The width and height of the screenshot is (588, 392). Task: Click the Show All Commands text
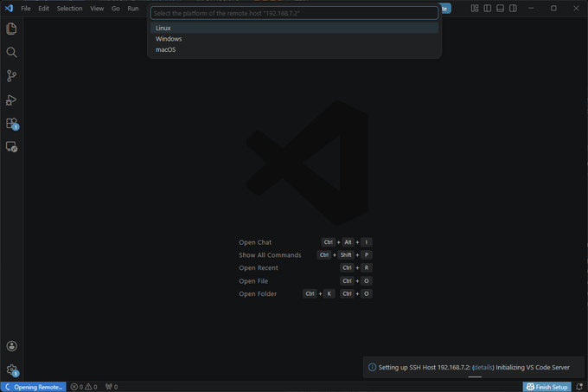pyautogui.click(x=270, y=255)
